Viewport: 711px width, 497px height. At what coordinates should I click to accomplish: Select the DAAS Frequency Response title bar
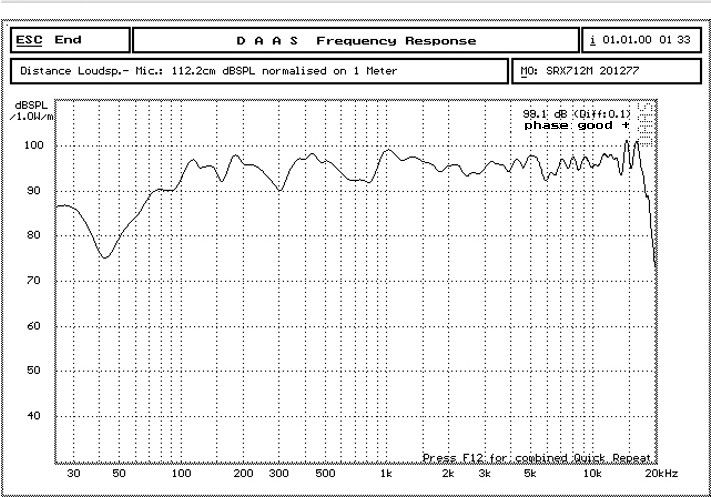point(356,40)
